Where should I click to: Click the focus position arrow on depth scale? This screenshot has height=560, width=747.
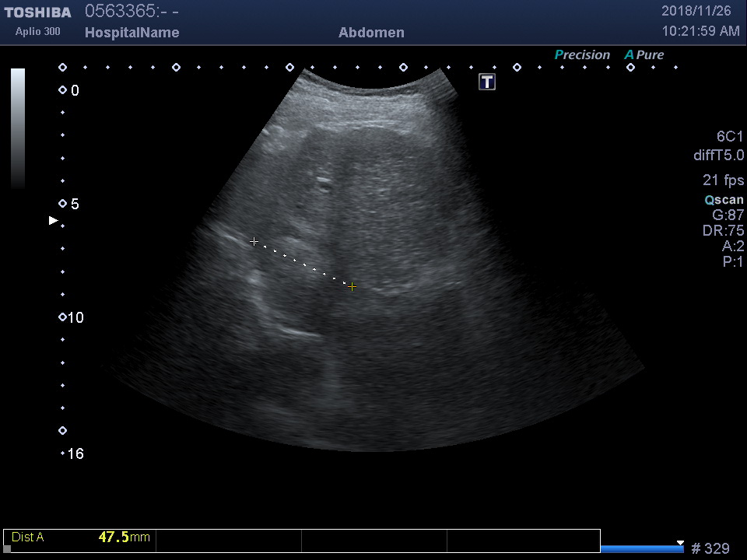54,221
